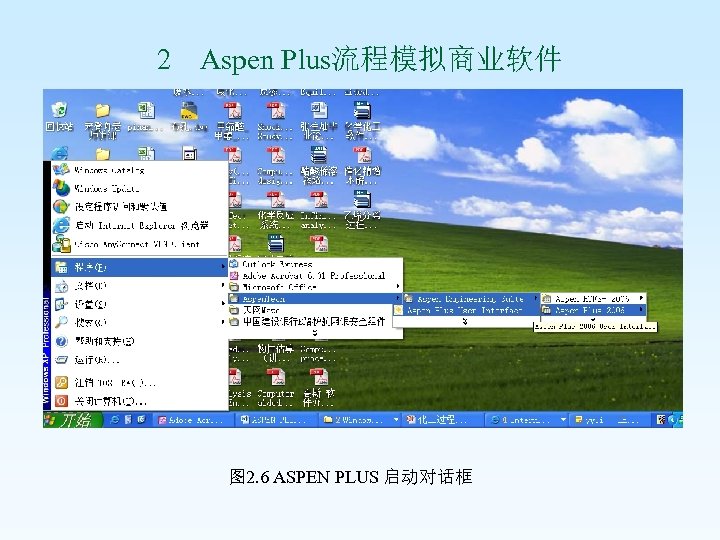
Task: Select 关闭计算机 (Shut down) entry
Action: [x=140, y=401]
